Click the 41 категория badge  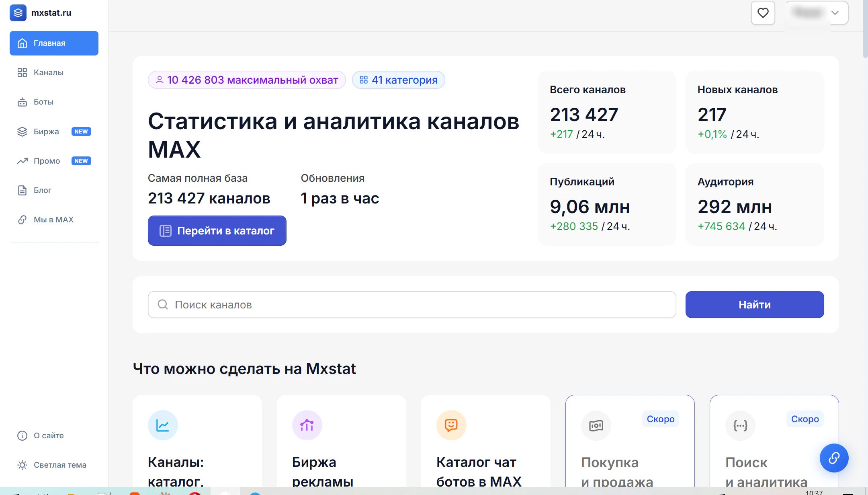(x=398, y=80)
